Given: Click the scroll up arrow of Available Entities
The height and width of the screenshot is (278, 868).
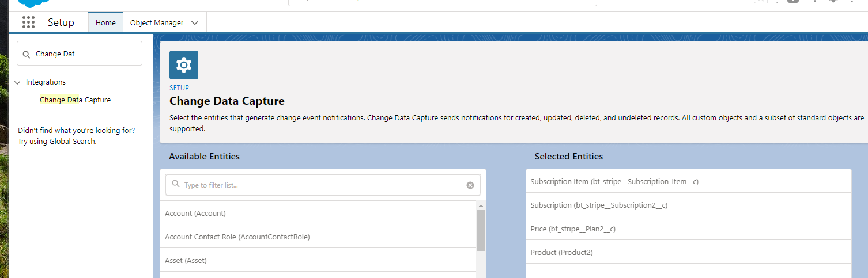Looking at the screenshot, I should coord(481,205).
